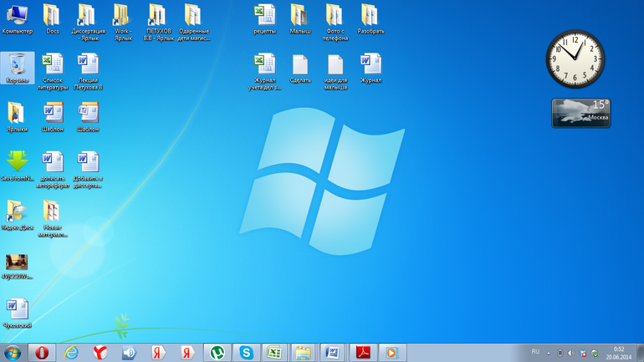Open the Windows Start menu
Viewport: 644px width, 362px height.
click(x=12, y=352)
